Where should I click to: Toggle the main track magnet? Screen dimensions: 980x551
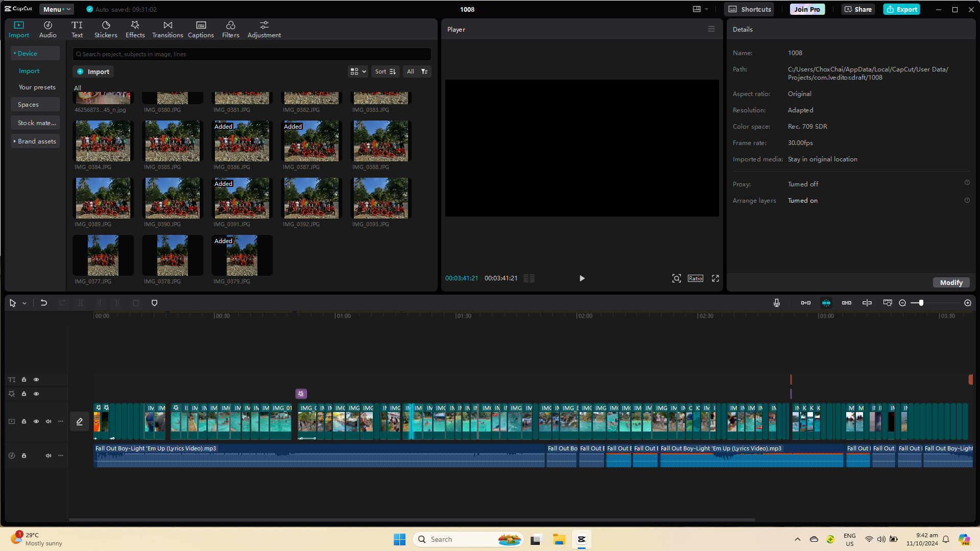[806, 303]
